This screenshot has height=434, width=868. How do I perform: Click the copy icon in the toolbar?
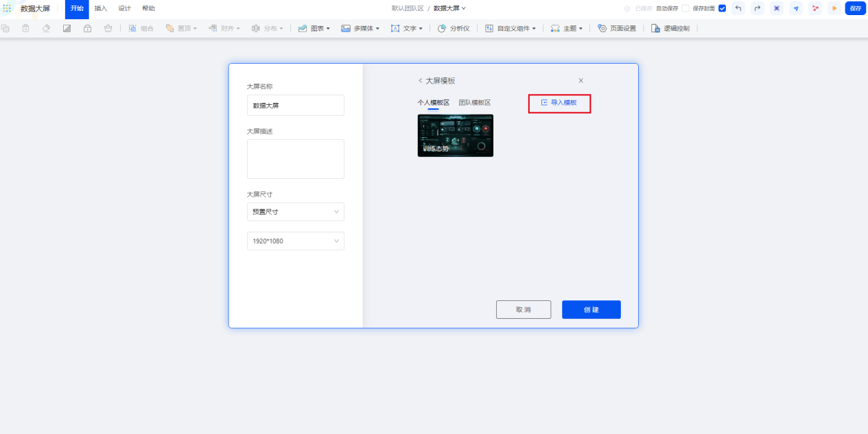[x=5, y=29]
